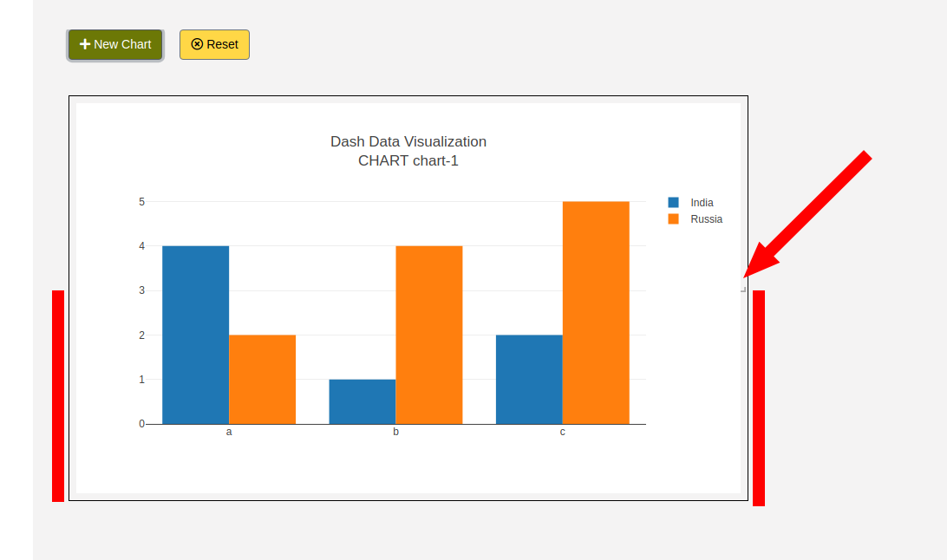Click the New Chart button
This screenshot has height=560, width=947.
click(115, 45)
